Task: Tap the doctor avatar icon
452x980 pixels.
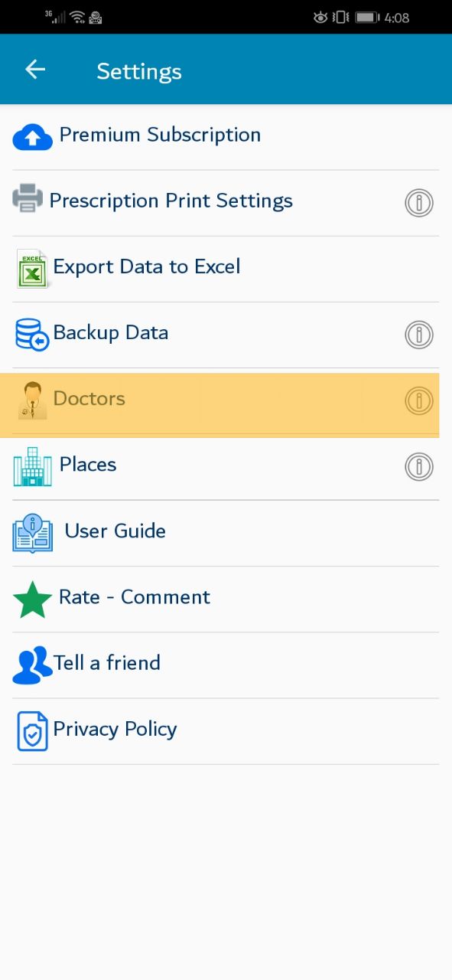Action: 32,400
